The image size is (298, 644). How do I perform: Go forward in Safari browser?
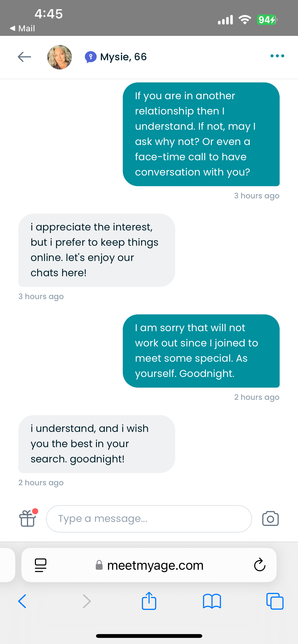87,601
